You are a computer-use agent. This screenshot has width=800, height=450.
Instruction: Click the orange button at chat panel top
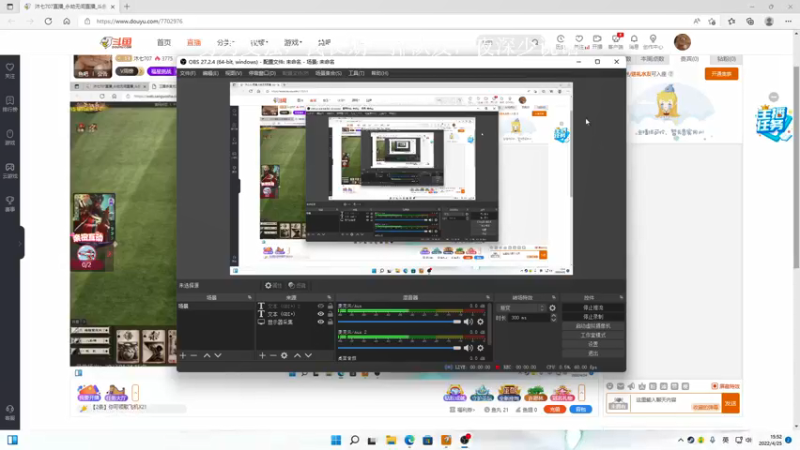721,74
